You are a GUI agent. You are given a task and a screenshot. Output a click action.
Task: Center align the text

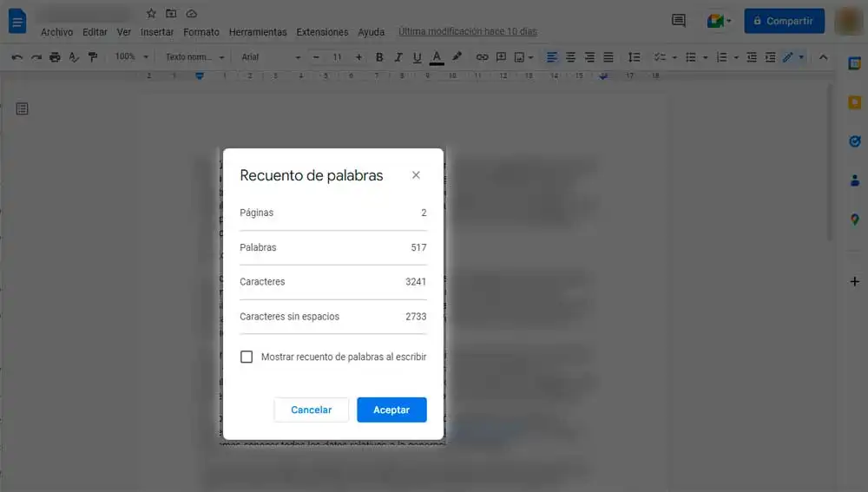[x=571, y=57]
